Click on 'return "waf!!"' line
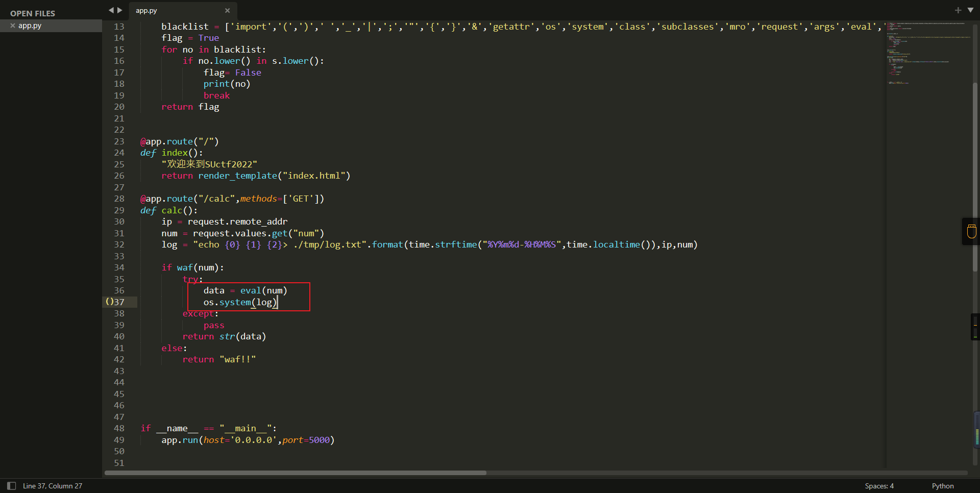980x493 pixels. [219, 359]
